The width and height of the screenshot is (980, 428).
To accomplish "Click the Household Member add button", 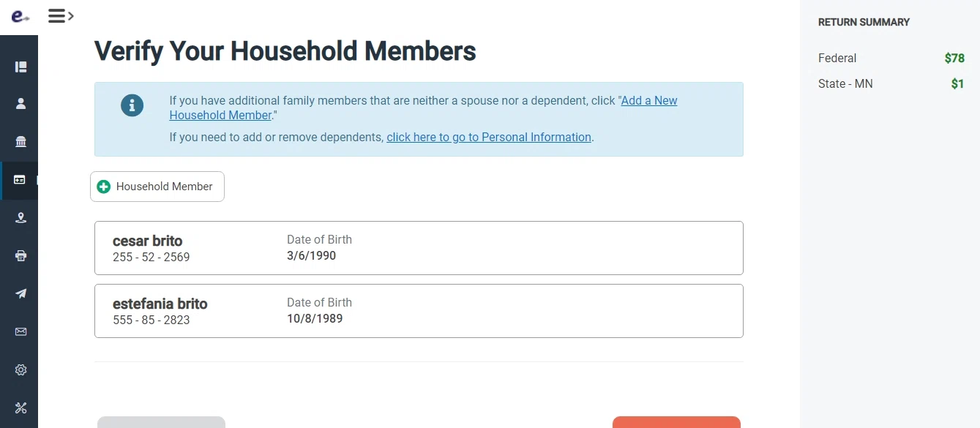I will [157, 187].
